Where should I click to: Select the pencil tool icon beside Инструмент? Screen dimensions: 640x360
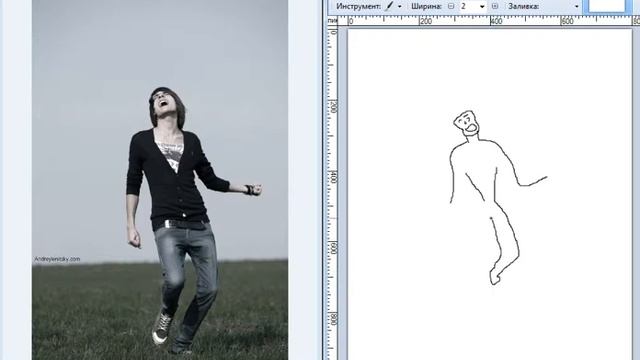(389, 6)
